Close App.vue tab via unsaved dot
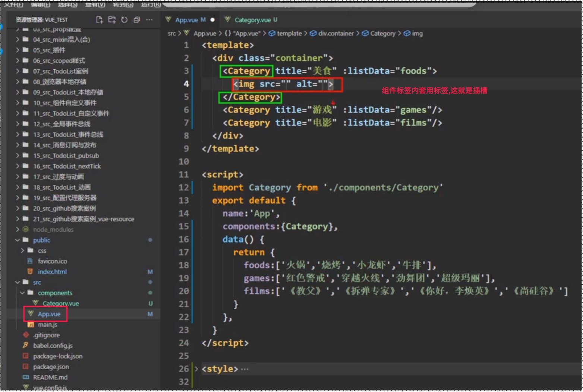This screenshot has width=583, height=392. tap(212, 20)
